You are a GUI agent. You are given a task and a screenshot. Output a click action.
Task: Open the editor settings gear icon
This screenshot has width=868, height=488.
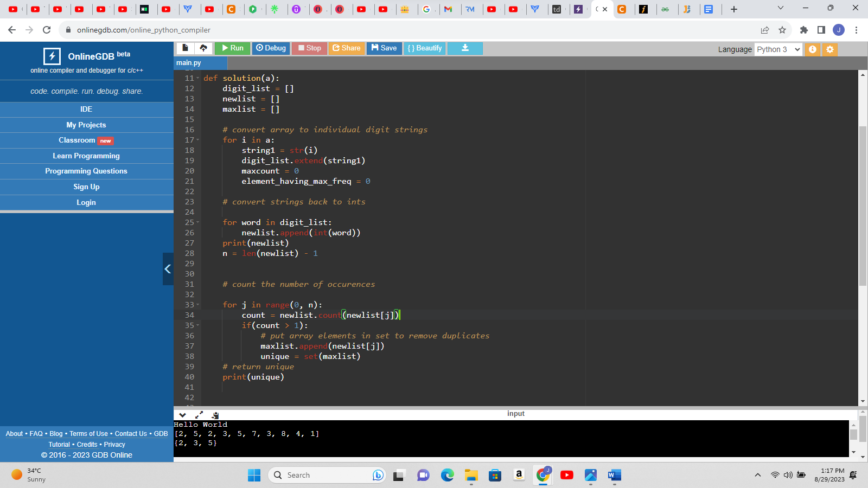(x=829, y=49)
